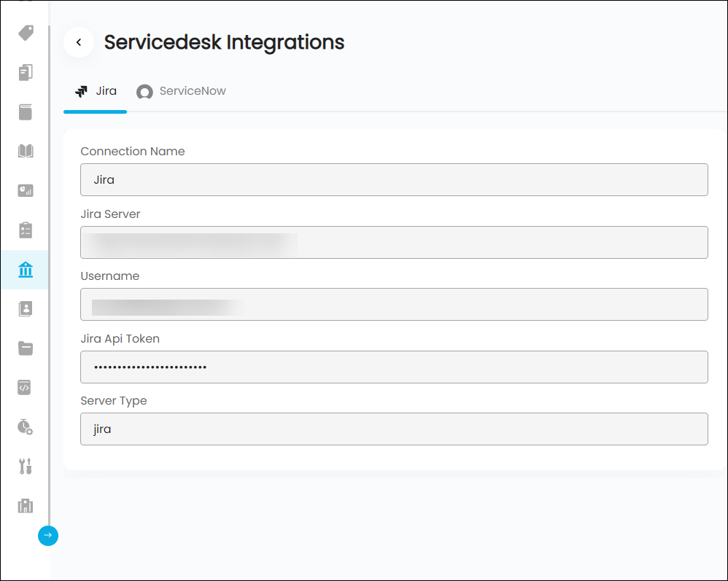Click the Connection Name label
This screenshot has width=728, height=581.
coord(133,152)
